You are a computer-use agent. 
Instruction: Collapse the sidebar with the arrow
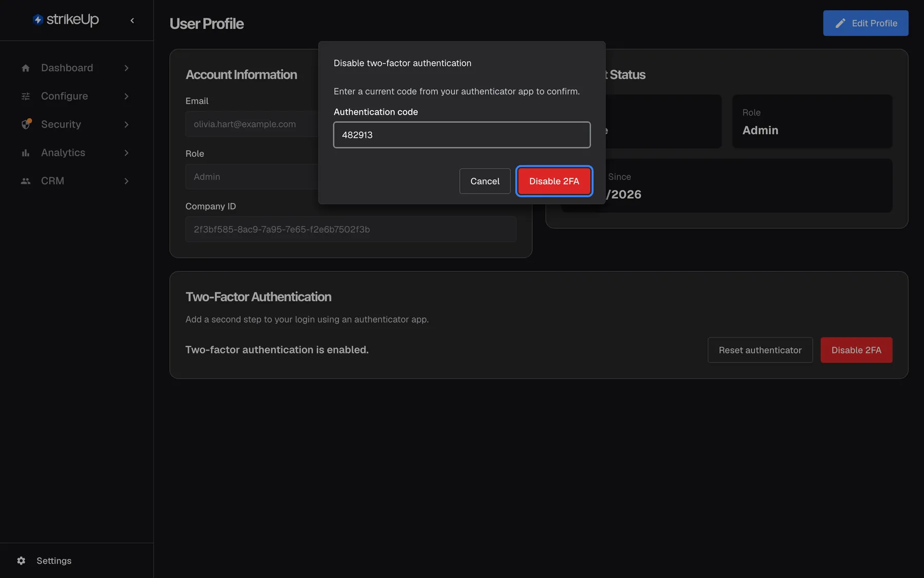coord(132,21)
